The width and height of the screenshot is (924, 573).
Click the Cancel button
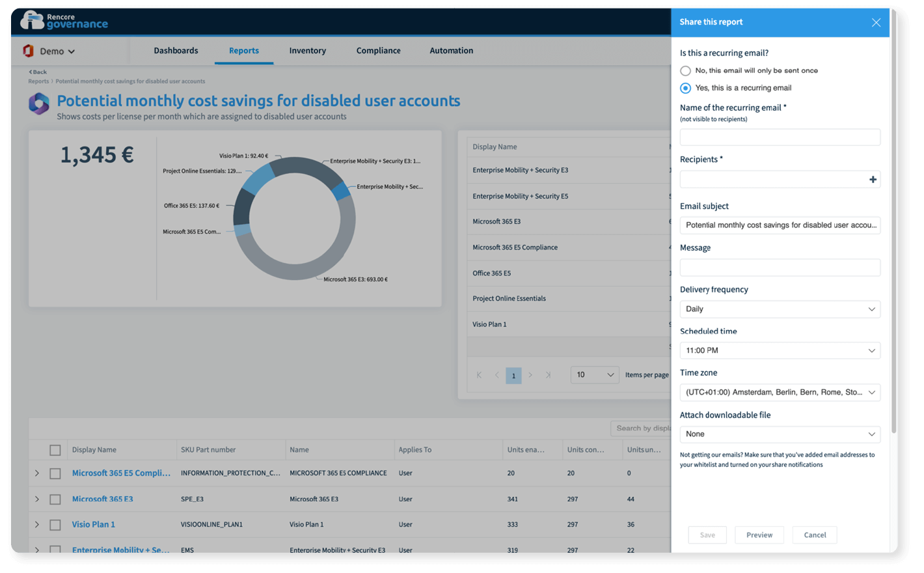pyautogui.click(x=815, y=535)
